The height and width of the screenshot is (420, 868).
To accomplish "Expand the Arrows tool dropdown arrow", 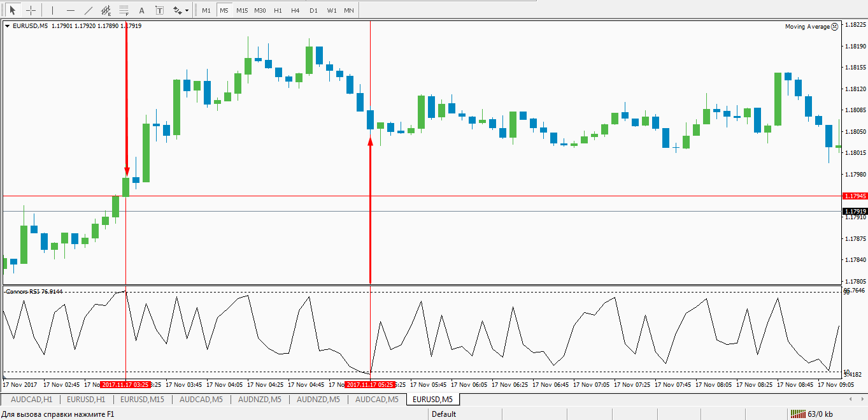I will click(187, 10).
